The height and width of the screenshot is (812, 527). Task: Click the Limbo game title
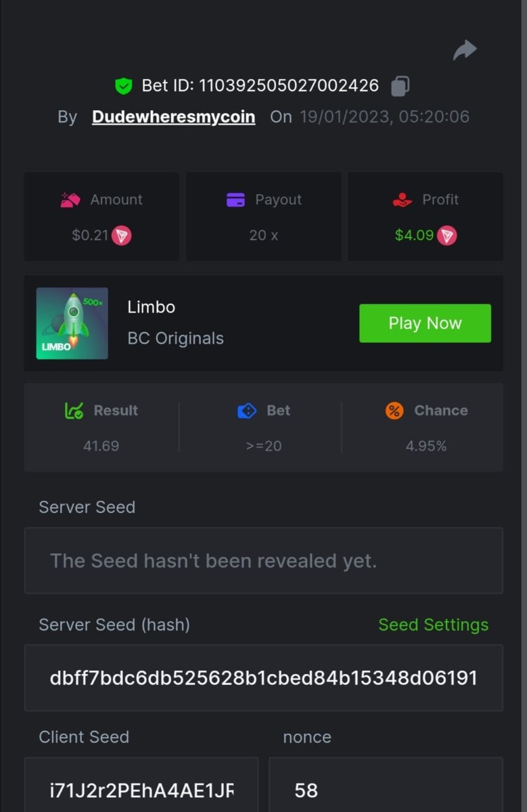152,307
